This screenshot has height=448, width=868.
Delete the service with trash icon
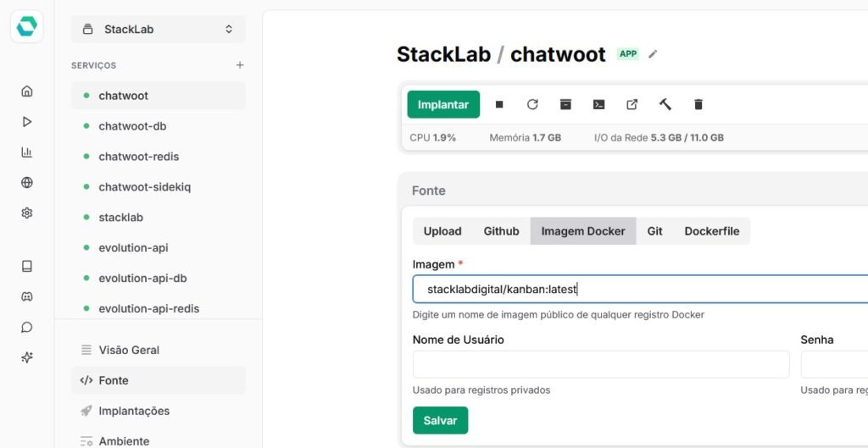tap(698, 104)
